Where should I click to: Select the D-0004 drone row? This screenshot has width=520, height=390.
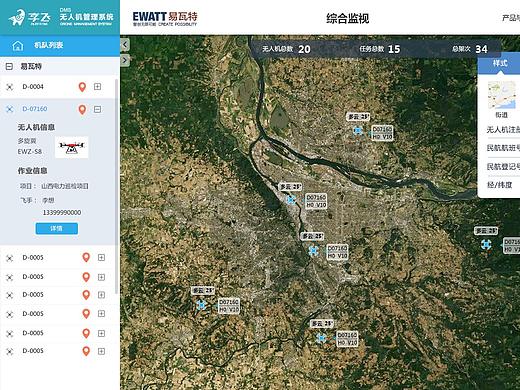58,87
